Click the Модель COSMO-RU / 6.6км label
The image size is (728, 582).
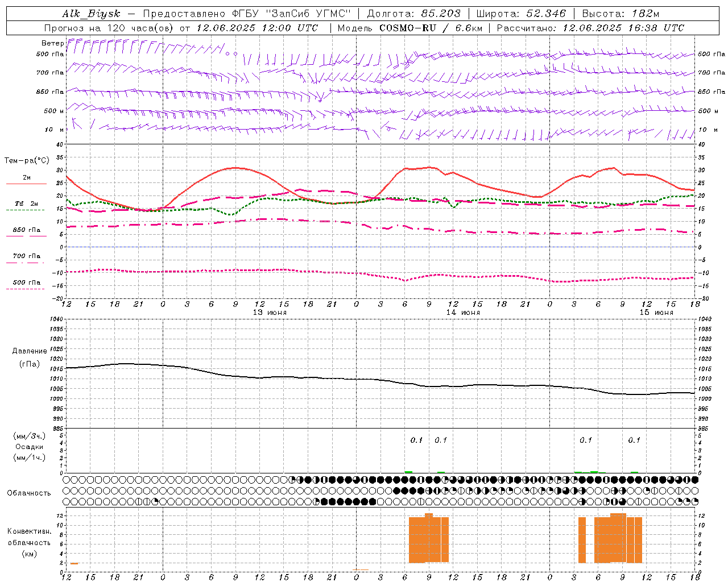409,28
